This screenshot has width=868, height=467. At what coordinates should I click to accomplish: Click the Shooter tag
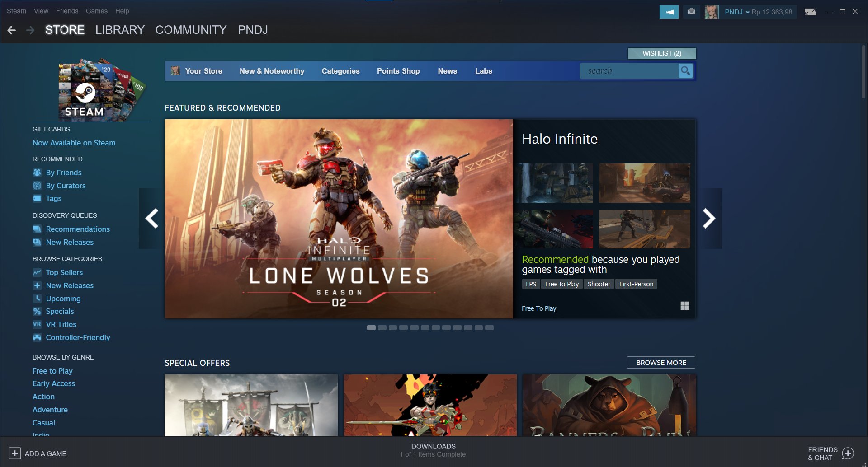coord(599,284)
